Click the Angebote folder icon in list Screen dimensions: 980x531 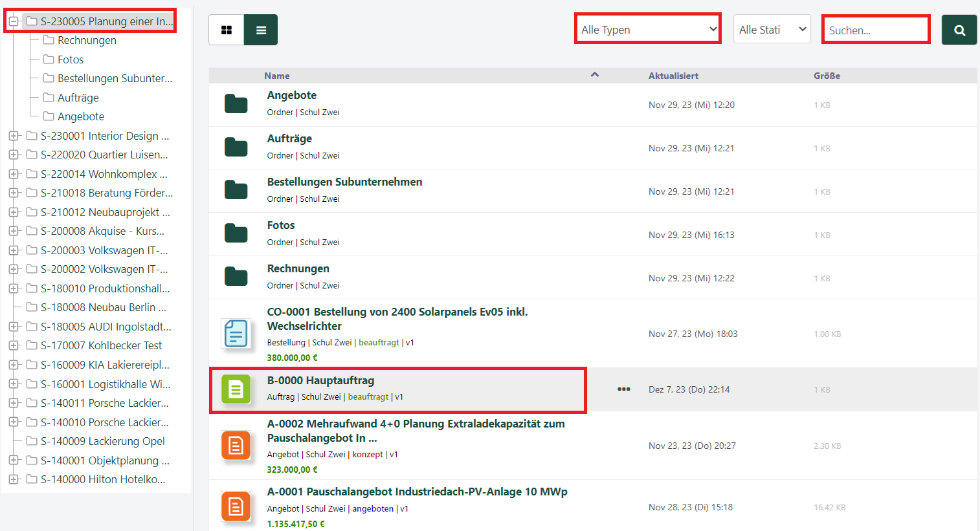click(236, 104)
